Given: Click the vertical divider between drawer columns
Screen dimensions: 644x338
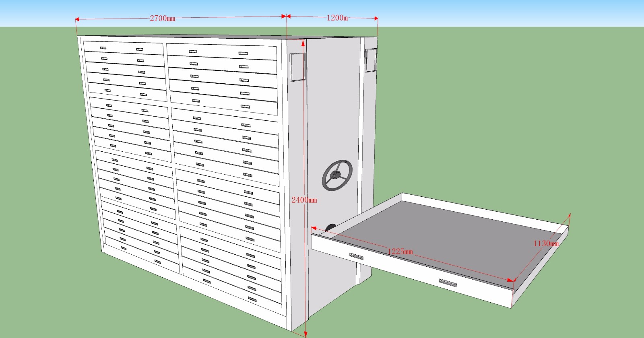Looking at the screenshot, I should [x=173, y=161].
